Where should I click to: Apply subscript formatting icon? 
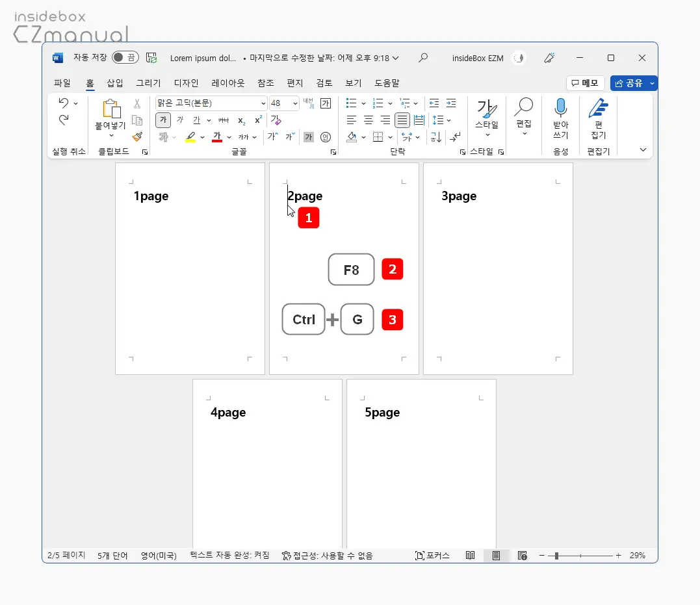pyautogui.click(x=241, y=120)
